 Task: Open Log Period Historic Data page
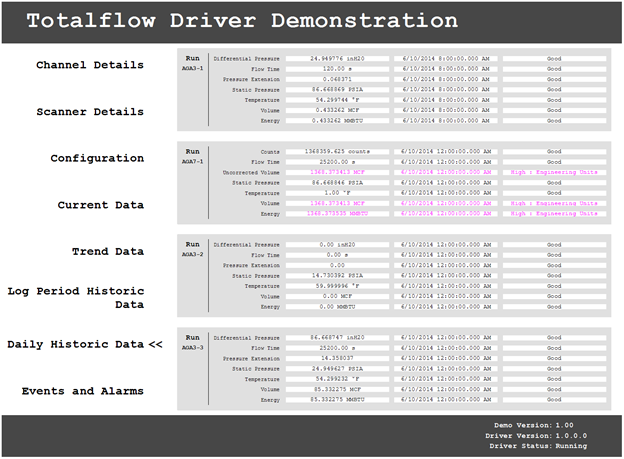[76, 298]
